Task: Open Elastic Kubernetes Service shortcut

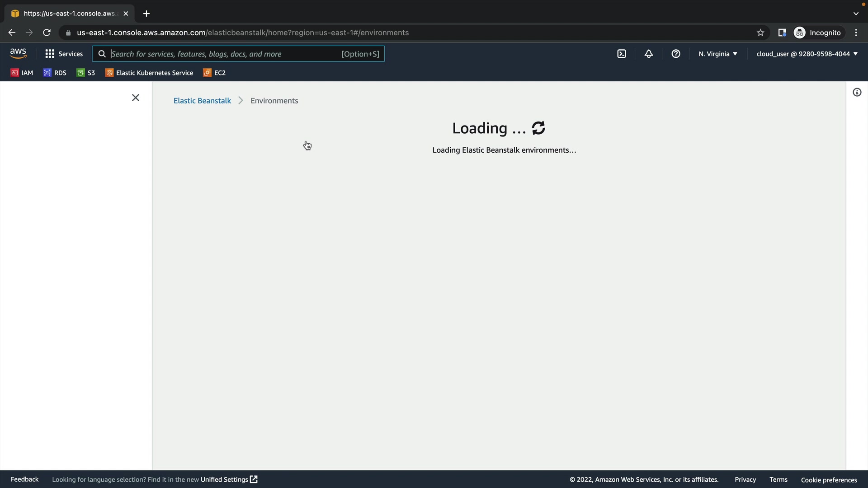Action: tap(149, 73)
